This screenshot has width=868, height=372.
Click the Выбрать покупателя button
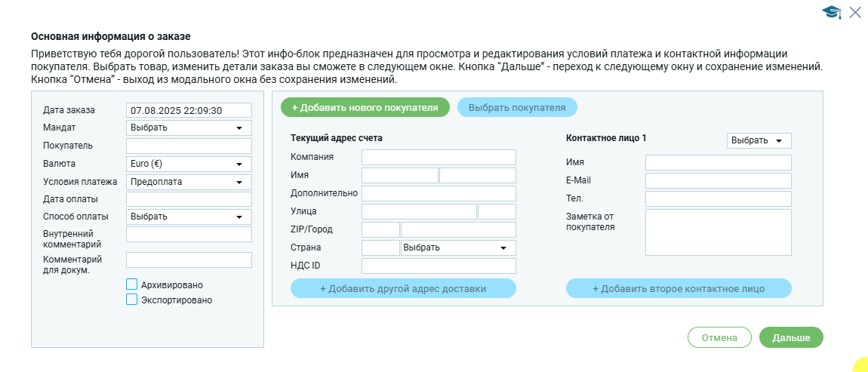(517, 107)
